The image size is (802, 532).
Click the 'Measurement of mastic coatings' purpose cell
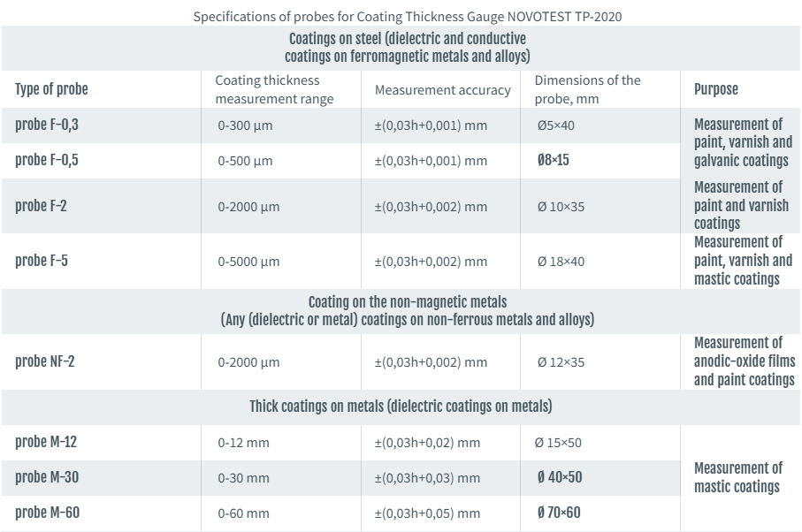tap(737, 477)
